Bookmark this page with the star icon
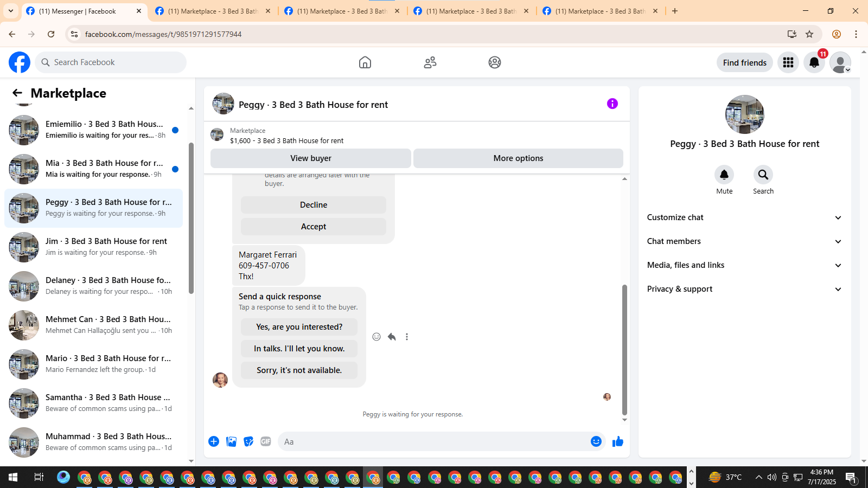The image size is (868, 488). [809, 34]
